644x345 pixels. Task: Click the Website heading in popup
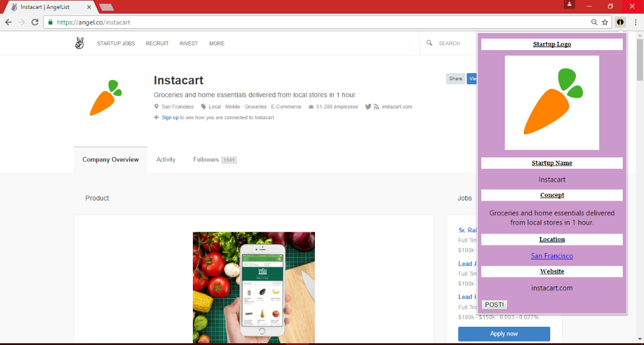(552, 271)
